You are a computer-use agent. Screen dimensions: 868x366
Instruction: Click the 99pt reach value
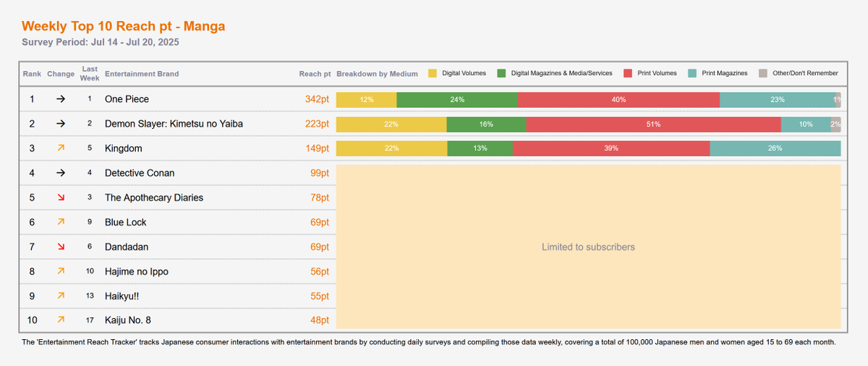(x=320, y=173)
